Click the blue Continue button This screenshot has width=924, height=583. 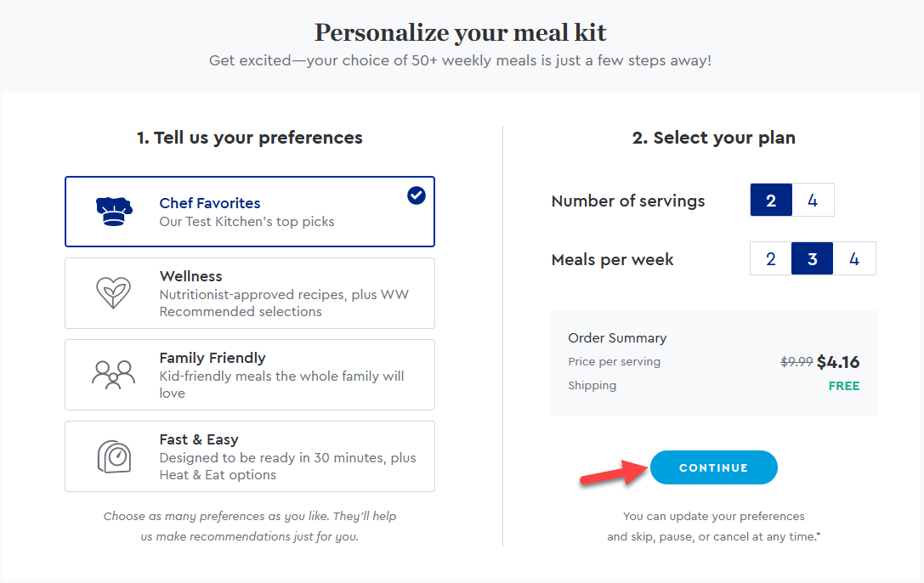(714, 467)
